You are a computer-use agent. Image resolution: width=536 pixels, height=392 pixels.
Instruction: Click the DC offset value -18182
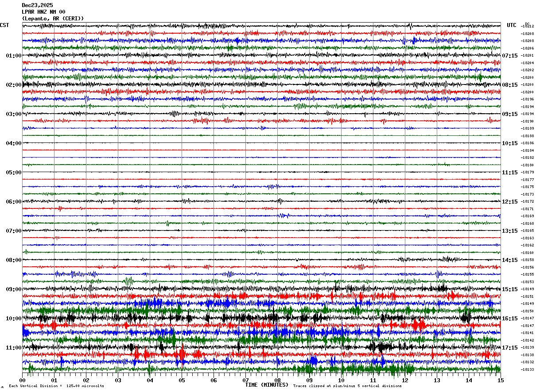click(528, 158)
